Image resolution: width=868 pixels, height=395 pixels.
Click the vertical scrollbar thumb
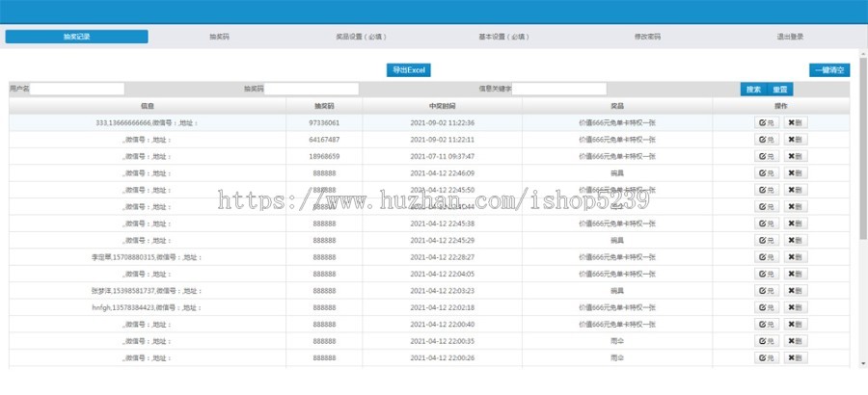pyautogui.click(x=863, y=148)
